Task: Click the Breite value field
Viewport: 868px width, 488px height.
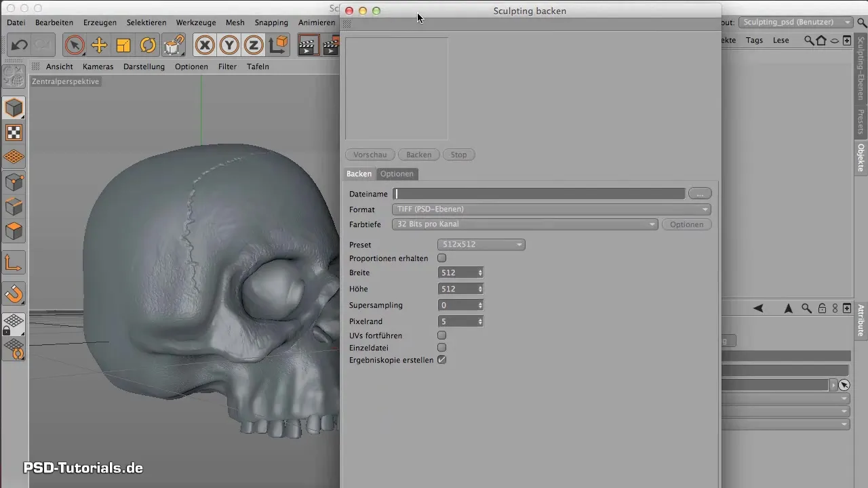Action: pyautogui.click(x=457, y=272)
